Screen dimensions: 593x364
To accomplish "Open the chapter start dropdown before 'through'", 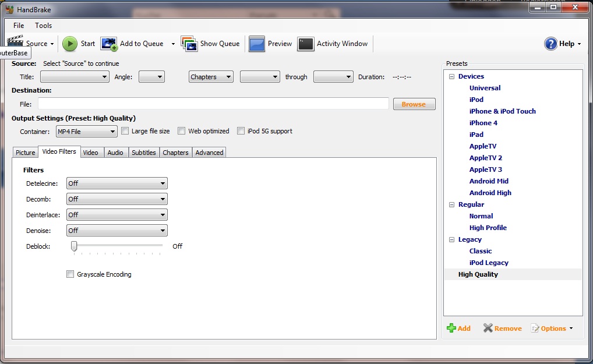I will coord(260,77).
